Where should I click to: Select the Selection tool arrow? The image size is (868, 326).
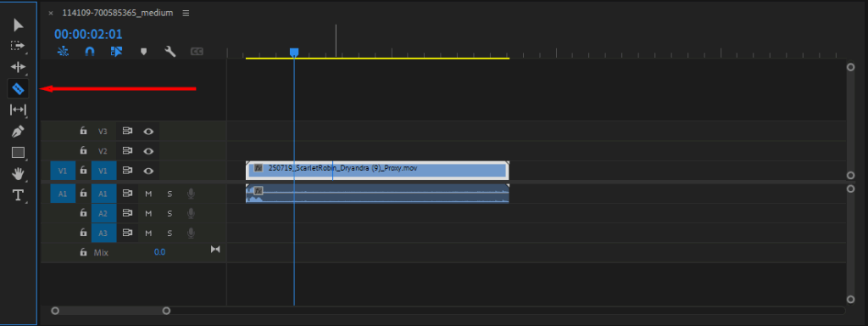19,25
